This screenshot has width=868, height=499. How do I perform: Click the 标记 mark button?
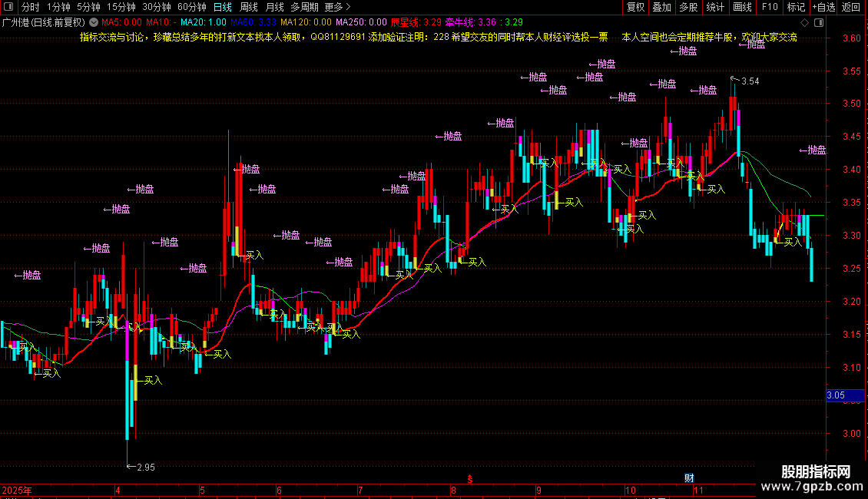[796, 7]
